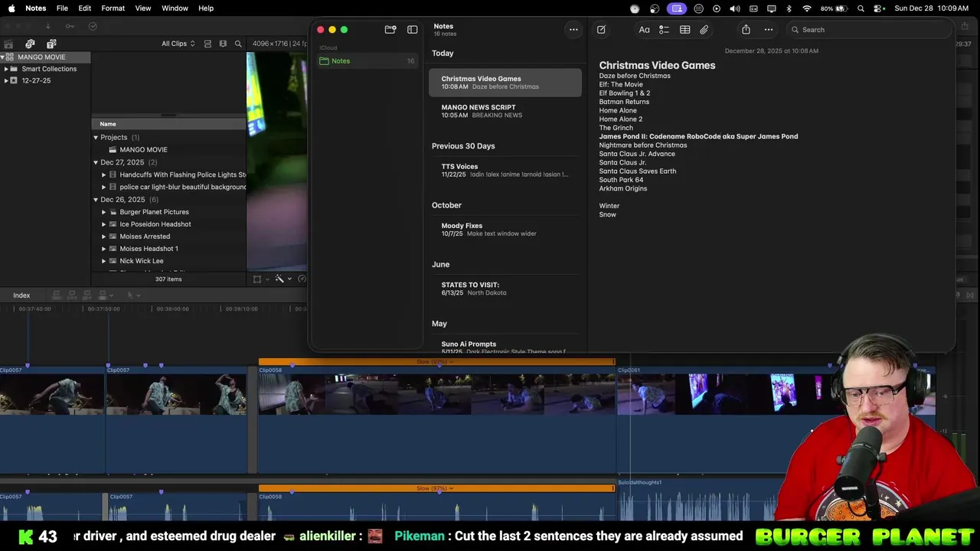The image size is (980, 551).
Task: Click the append clip edit icon
Action: (x=86, y=295)
